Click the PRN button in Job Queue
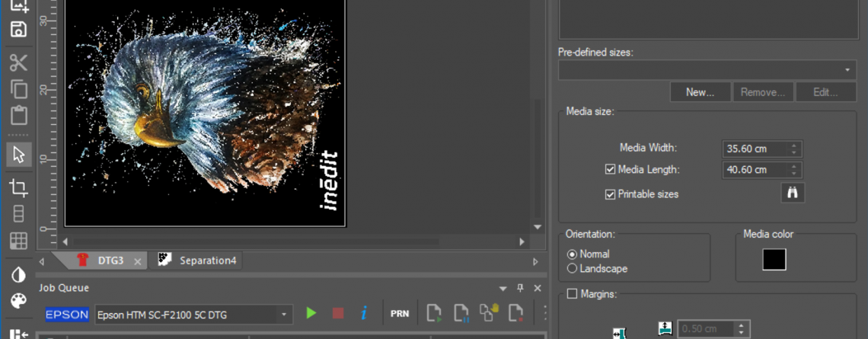This screenshot has height=339, width=868. point(400,314)
